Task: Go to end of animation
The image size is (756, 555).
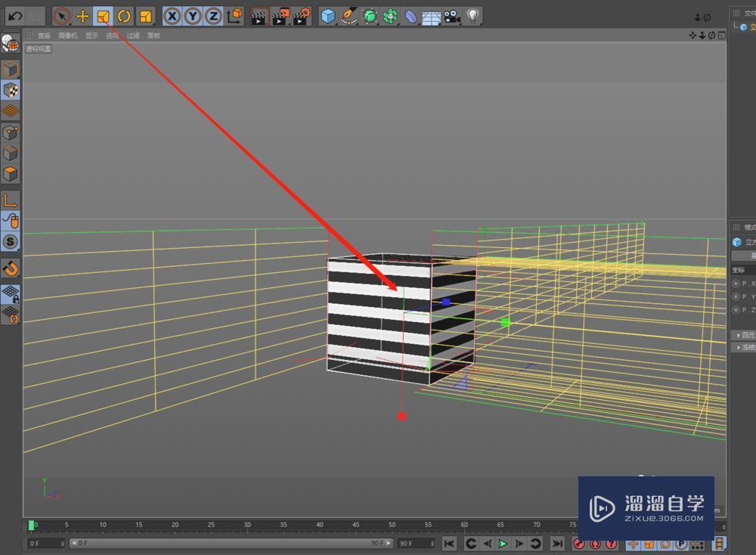Action: coord(557,544)
